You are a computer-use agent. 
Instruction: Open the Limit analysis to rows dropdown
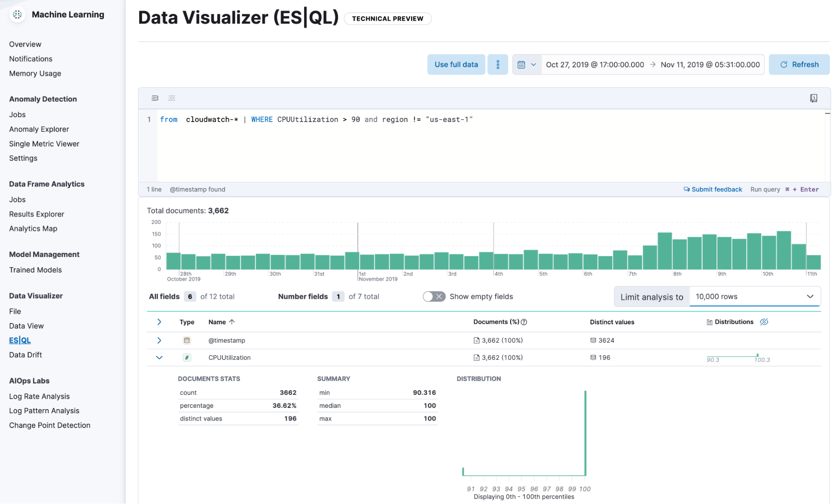point(755,296)
